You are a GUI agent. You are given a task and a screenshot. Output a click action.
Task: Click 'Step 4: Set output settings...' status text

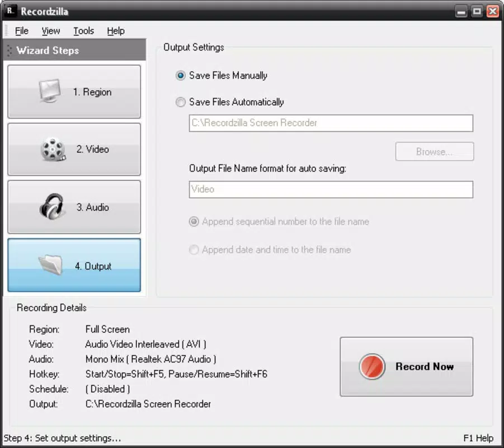[x=62, y=438]
